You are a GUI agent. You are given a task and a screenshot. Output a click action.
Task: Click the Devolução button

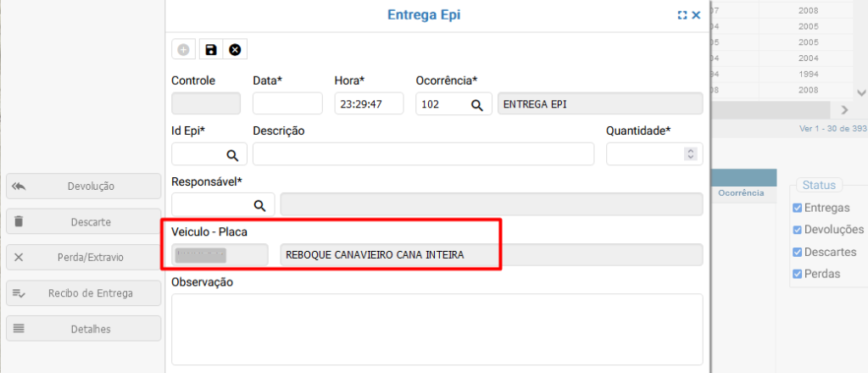83,186
